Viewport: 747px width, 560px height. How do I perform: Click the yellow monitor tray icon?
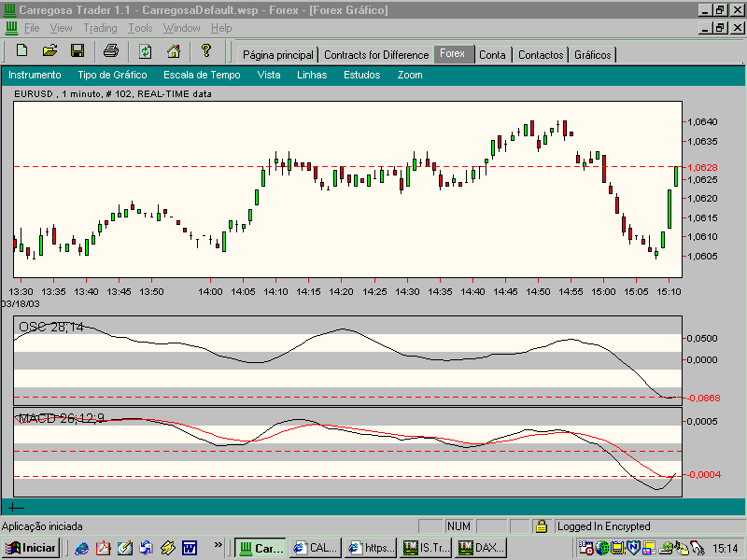(x=618, y=548)
